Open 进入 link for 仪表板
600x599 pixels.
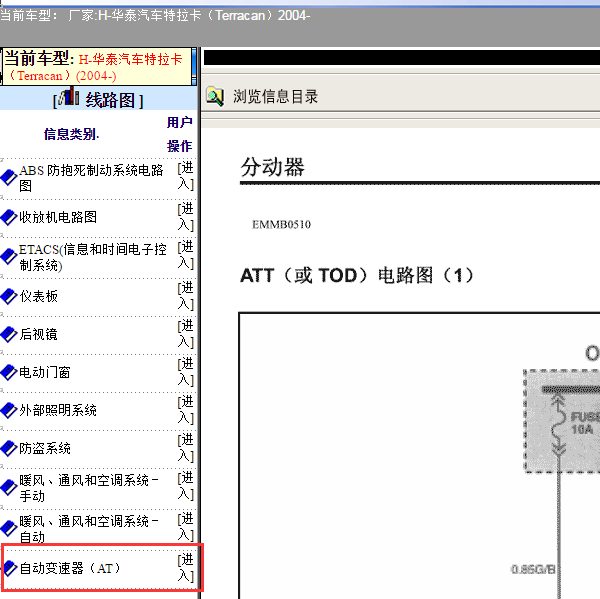coord(186,295)
